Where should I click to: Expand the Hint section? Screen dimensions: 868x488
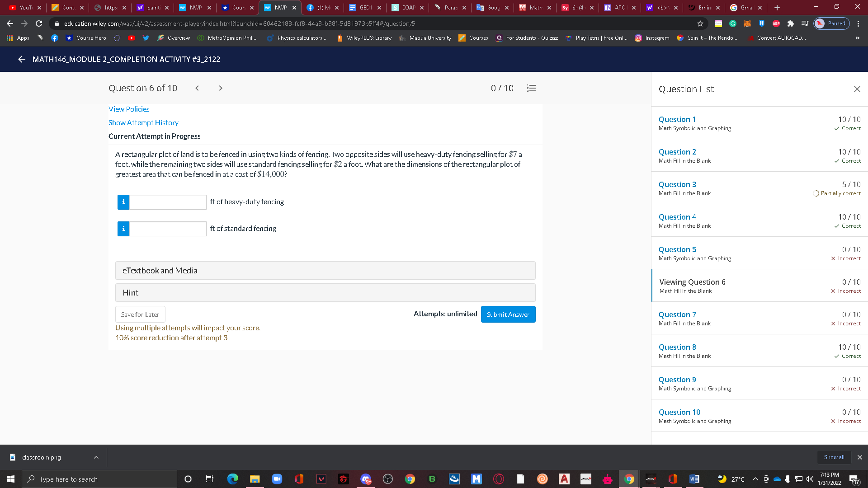[x=325, y=293]
